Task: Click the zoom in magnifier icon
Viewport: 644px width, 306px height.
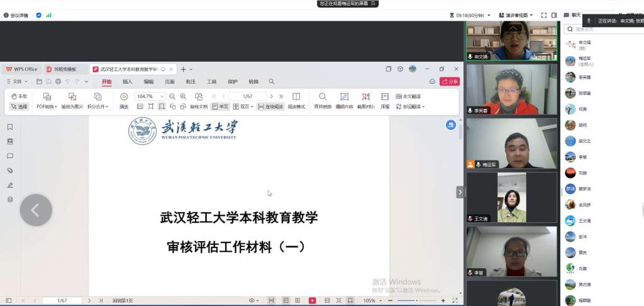Action: (183, 96)
